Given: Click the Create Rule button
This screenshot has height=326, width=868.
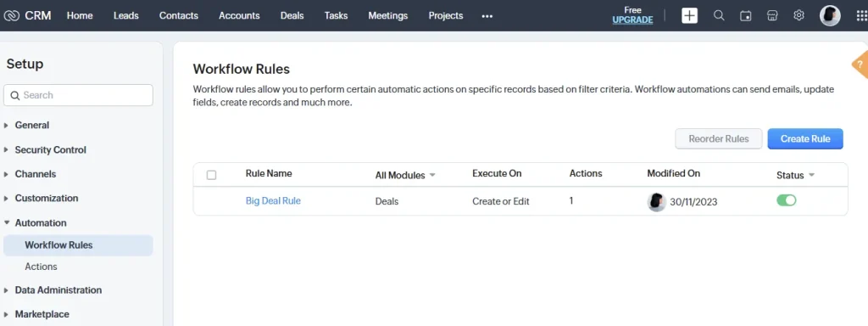Looking at the screenshot, I should point(805,139).
